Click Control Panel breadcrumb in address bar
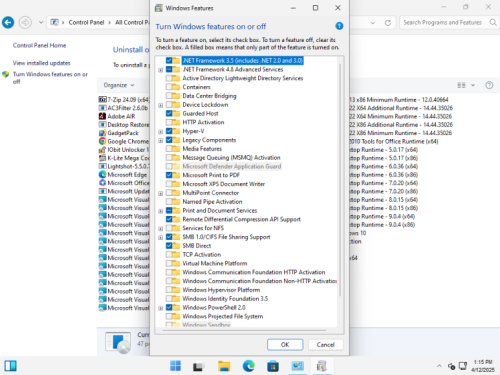The height and width of the screenshot is (375, 500). pos(86,22)
